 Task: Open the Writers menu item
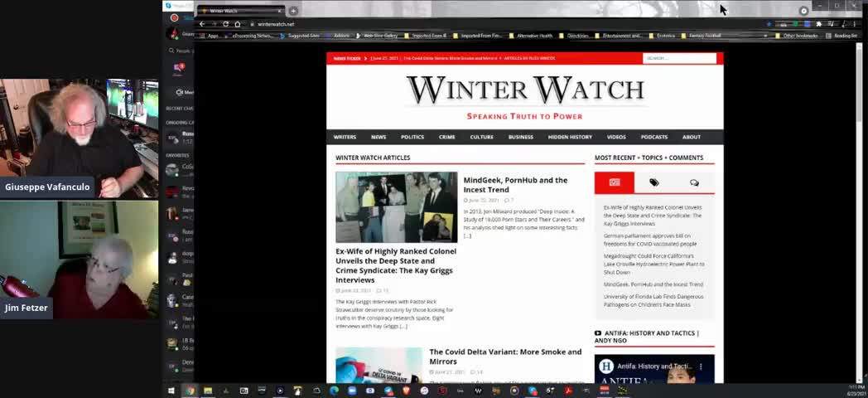pyautogui.click(x=345, y=137)
